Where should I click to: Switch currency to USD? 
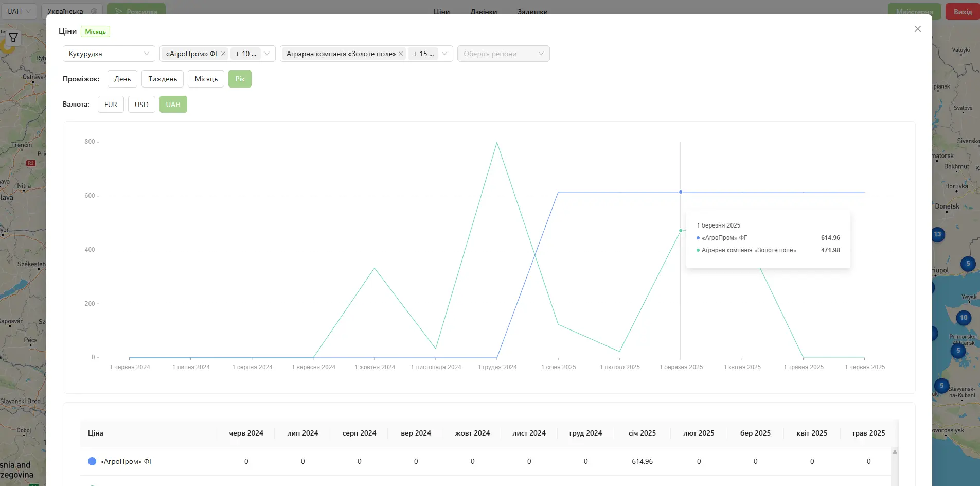click(x=141, y=105)
